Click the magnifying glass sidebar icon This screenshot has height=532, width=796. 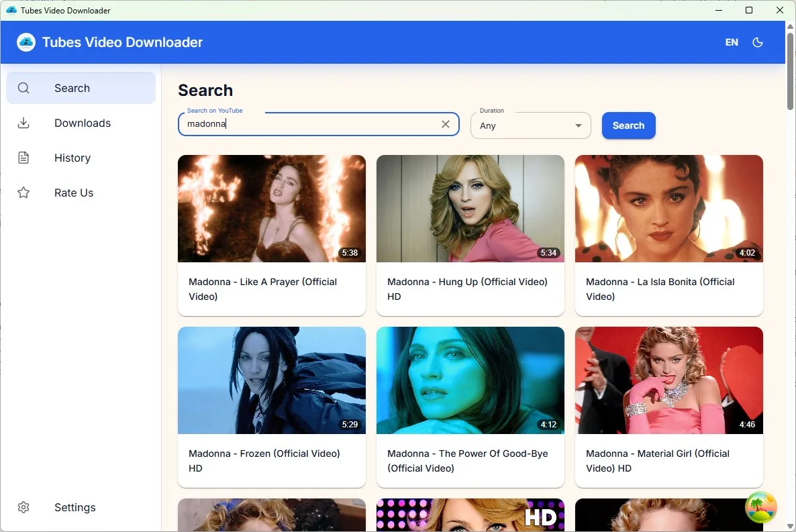tap(23, 88)
